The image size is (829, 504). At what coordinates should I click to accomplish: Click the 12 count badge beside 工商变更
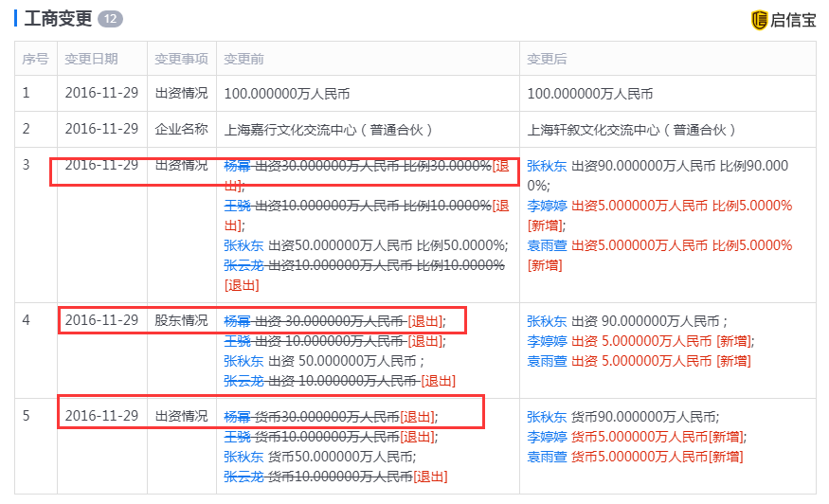[110, 19]
